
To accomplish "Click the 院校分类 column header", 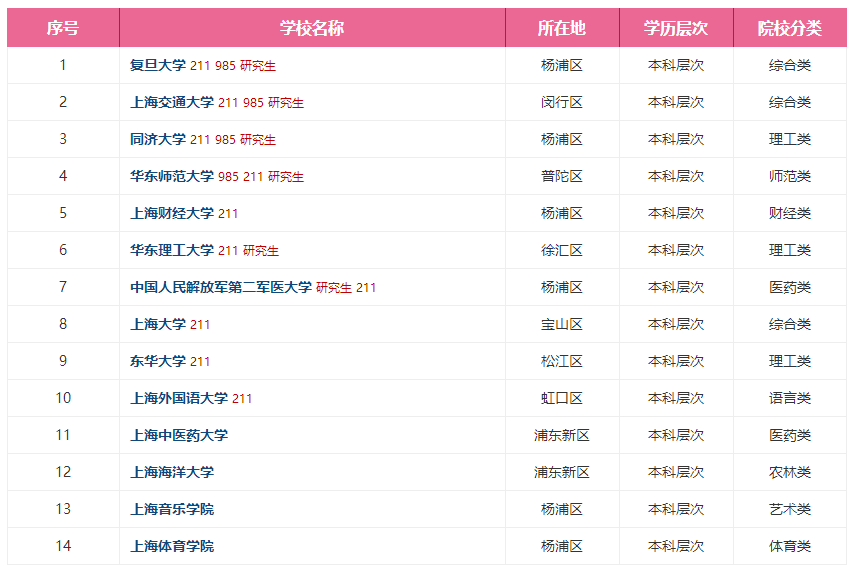I will click(789, 28).
